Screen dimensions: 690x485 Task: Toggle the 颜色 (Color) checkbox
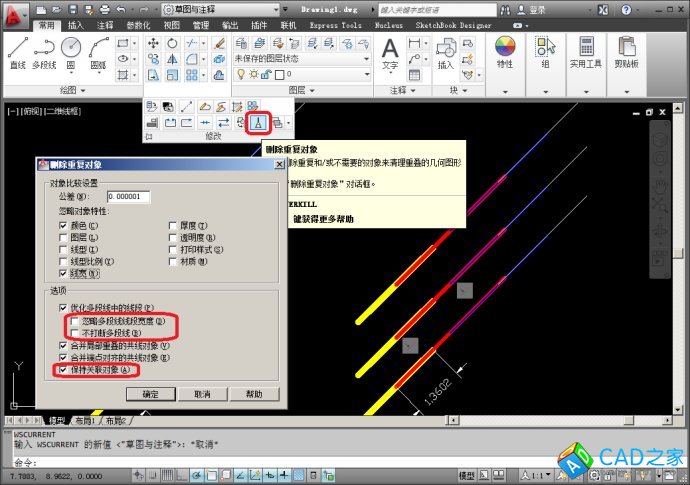(x=64, y=226)
